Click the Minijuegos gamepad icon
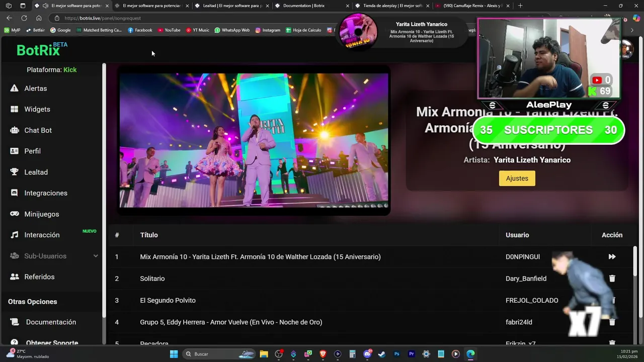Screen dimensions: 644x362 (x=15, y=214)
